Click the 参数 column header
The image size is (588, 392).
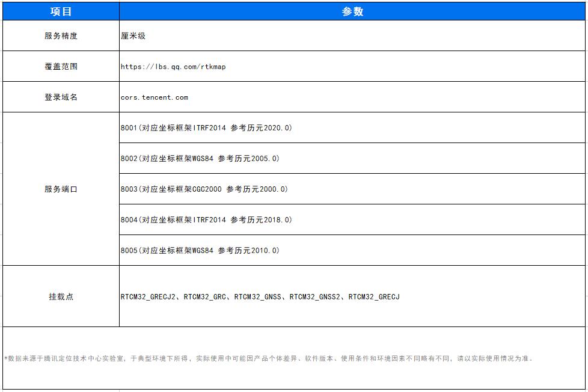point(352,11)
